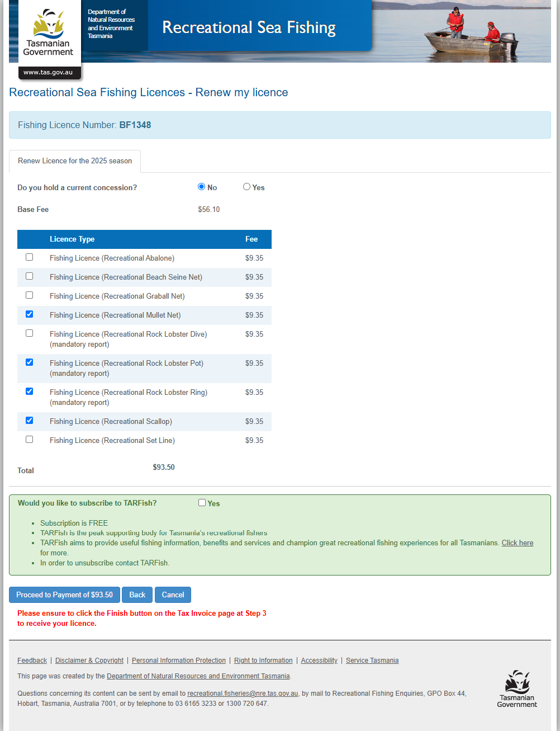Screen dimensions: 560x731
Task: Open the Disclaimer & Copyright footer link
Action: 89,661
